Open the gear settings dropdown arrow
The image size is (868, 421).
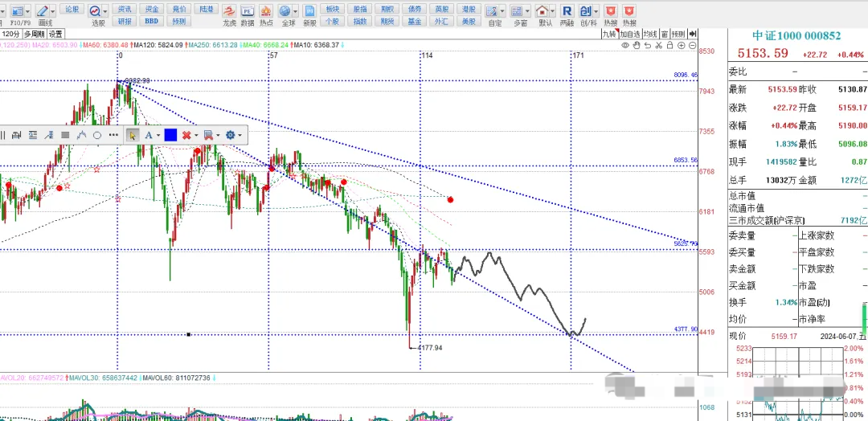240,136
